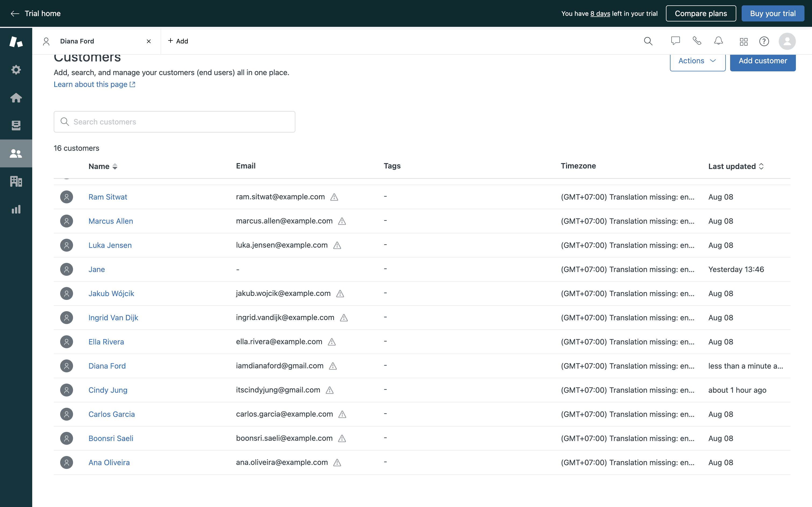Switch to the Diana Ford tab
Screen dimensions: 812x507
[x=77, y=41]
